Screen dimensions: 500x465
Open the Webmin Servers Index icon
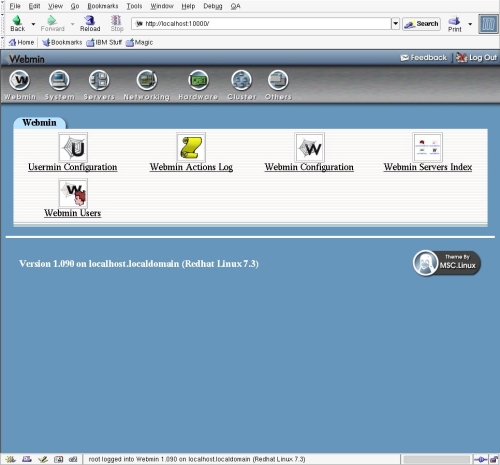(428, 147)
